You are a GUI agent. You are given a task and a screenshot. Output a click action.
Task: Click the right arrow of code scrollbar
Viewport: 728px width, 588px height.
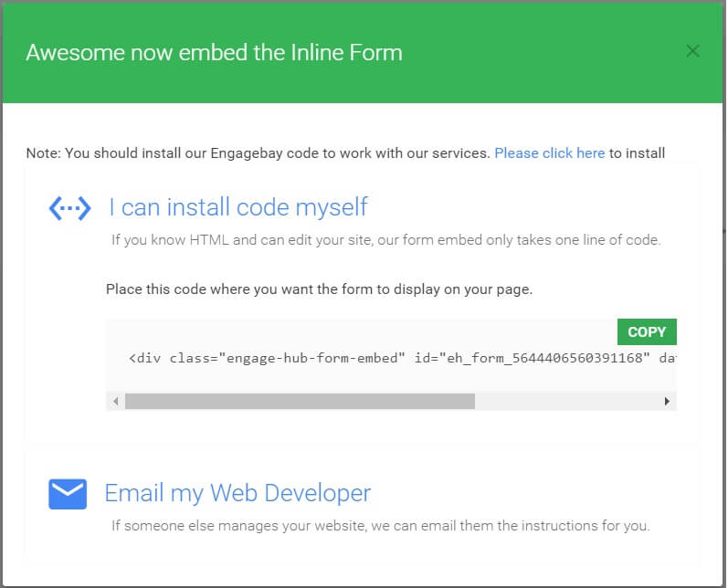click(667, 401)
